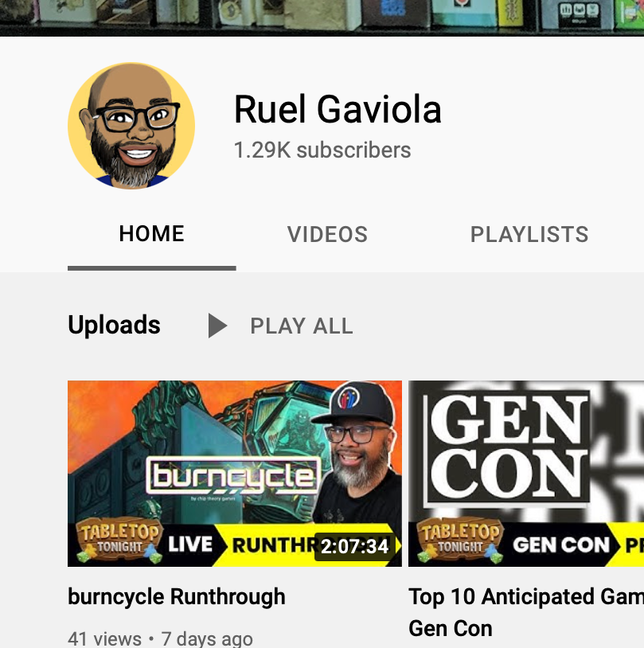Click the Play All triangle icon
The width and height of the screenshot is (644, 648).
point(218,326)
